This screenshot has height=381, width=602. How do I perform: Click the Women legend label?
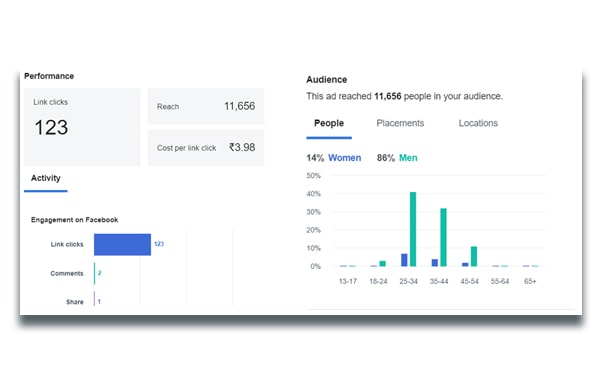[344, 158]
